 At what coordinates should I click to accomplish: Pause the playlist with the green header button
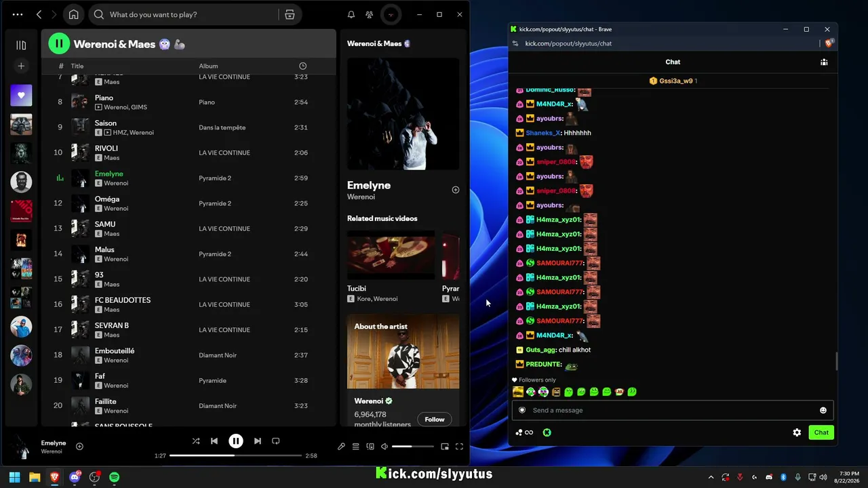pos(59,44)
